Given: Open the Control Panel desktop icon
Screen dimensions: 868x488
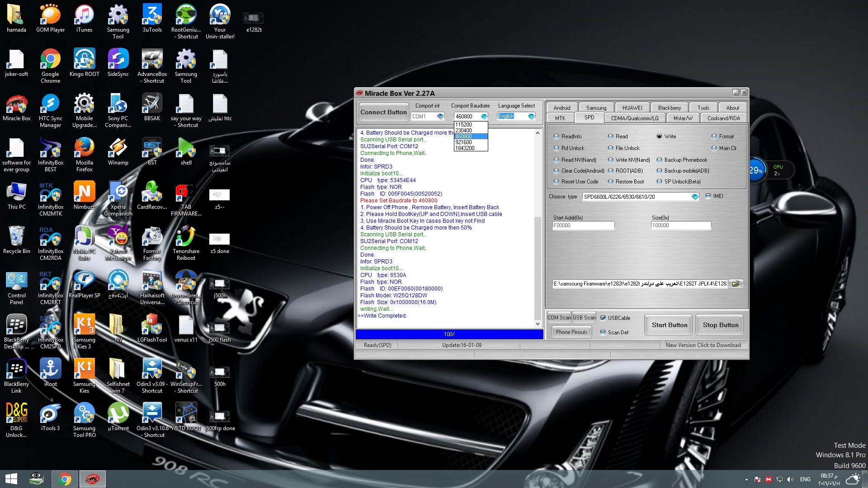Looking at the screenshot, I should (17, 288).
